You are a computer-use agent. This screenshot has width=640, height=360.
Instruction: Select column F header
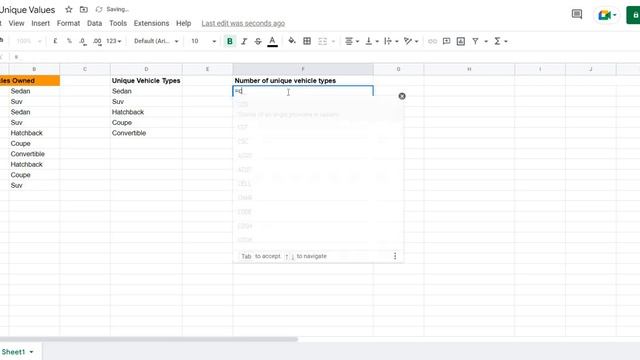point(303,69)
